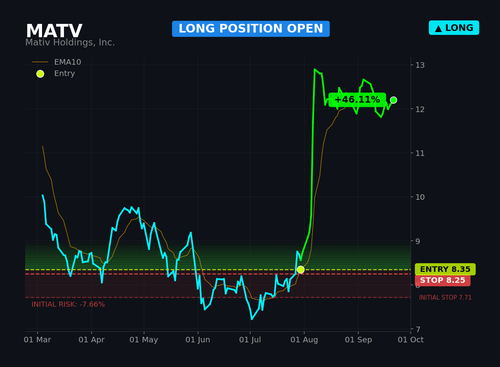Image resolution: width=500 pixels, height=367 pixels.
Task: Click the 01 Mar date label
Action: coord(37,340)
